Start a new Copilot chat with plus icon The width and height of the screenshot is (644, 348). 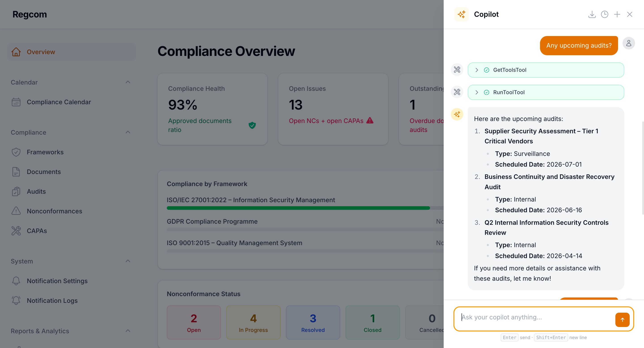[x=617, y=15]
